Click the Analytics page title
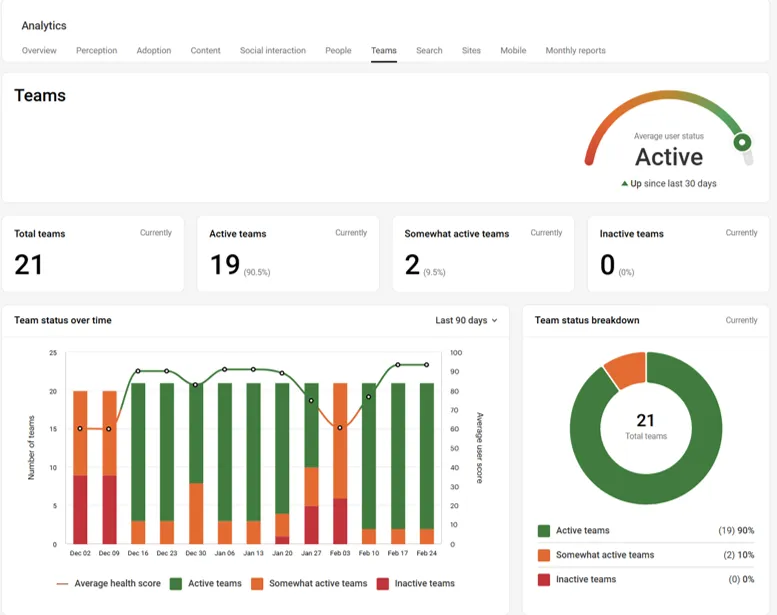777x615 pixels. coord(44,26)
